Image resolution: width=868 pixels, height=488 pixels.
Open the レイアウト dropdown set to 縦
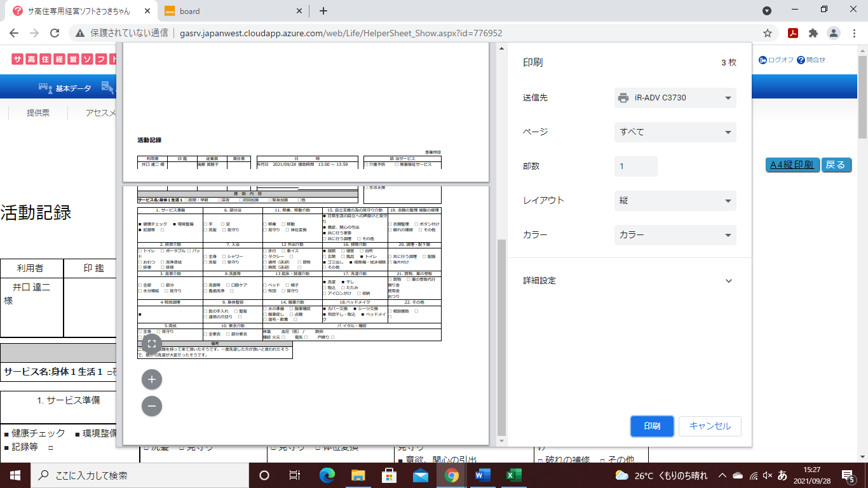(675, 201)
